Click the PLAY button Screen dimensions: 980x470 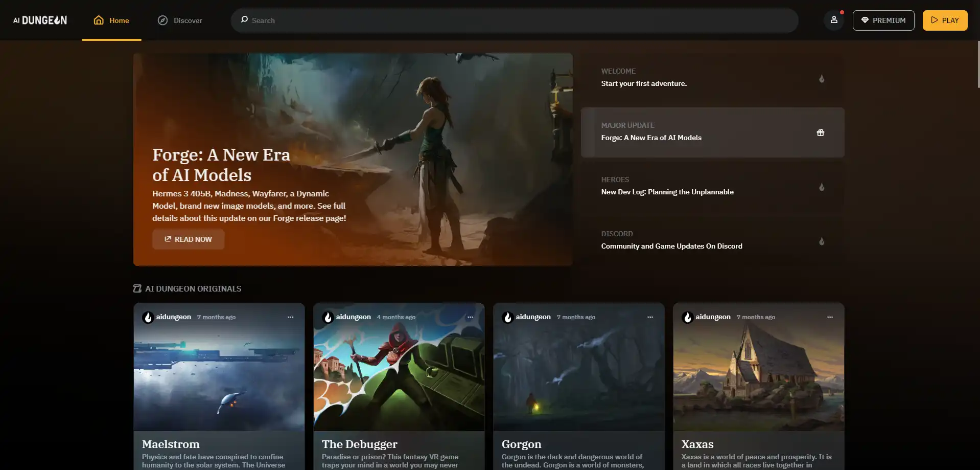pyautogui.click(x=945, y=20)
